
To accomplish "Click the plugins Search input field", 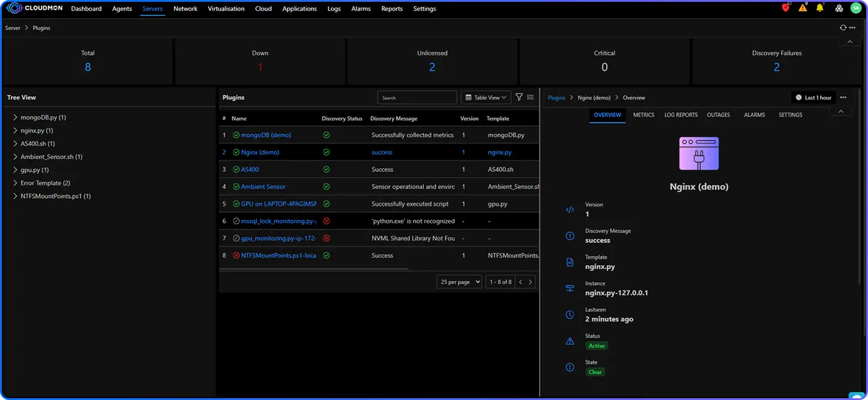I will tap(417, 97).
